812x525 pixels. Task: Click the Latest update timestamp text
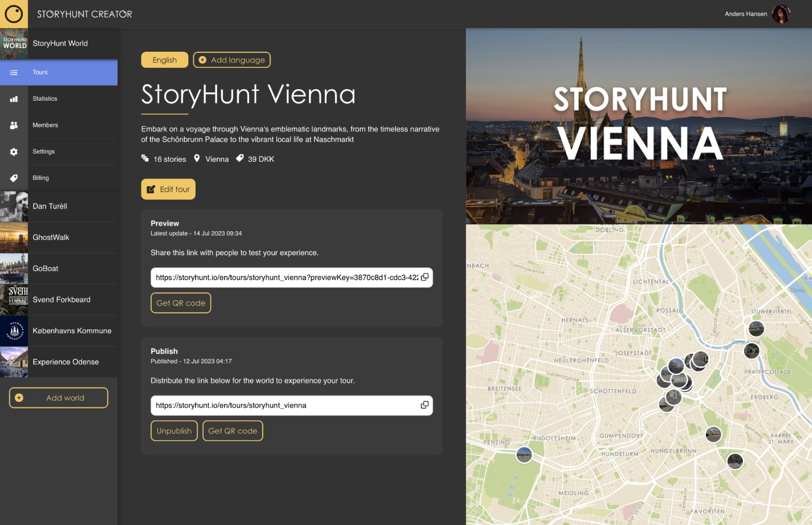[x=196, y=233]
